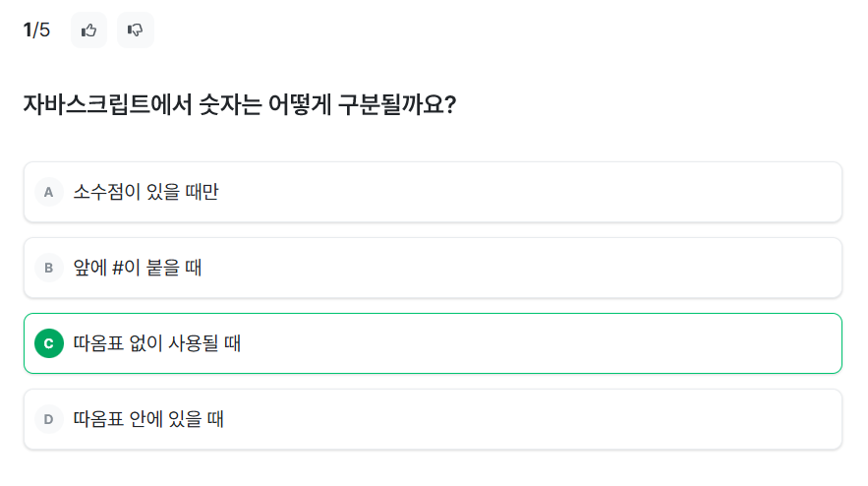Click the "1/5" question counter
Screen dimensions: 868x486
click(36, 30)
